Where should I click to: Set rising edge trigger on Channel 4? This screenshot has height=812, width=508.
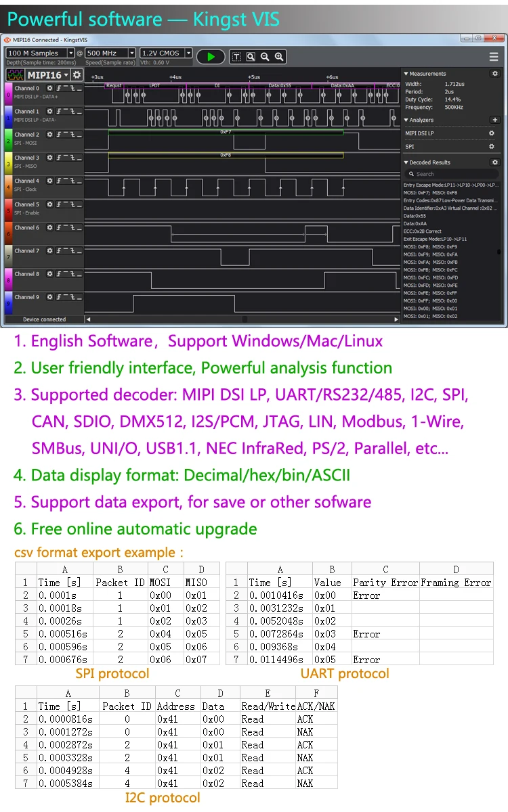point(59,181)
